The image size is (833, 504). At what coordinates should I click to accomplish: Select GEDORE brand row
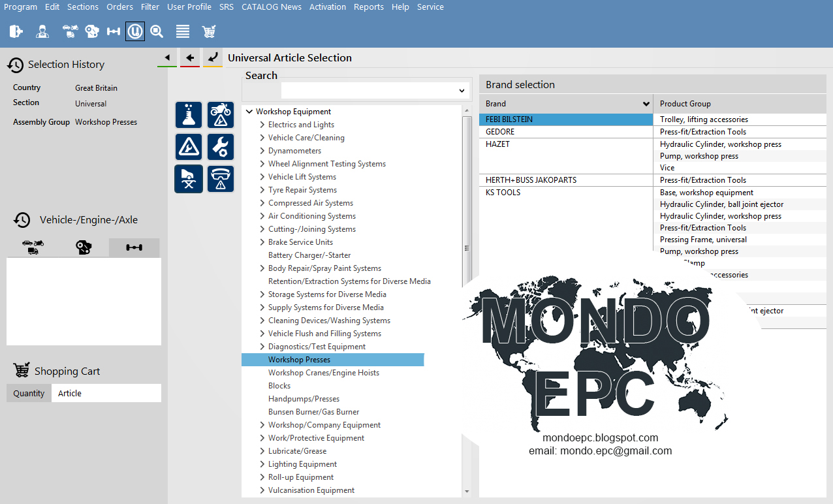(566, 132)
